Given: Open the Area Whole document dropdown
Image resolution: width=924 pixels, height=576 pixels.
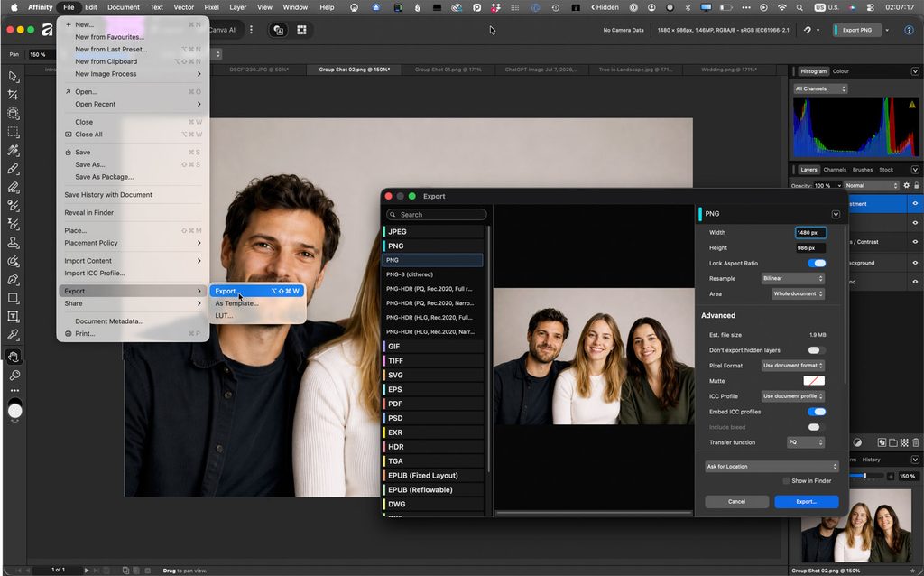Looking at the screenshot, I should click(x=798, y=293).
